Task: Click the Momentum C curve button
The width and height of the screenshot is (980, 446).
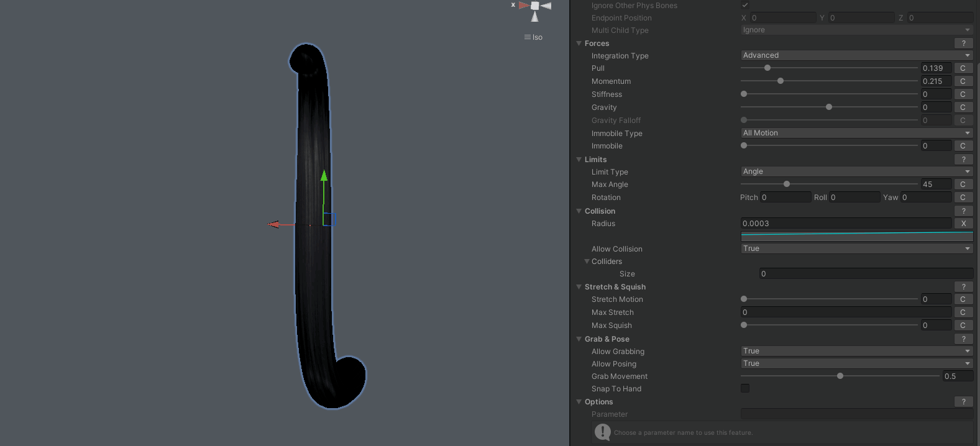Action: pyautogui.click(x=963, y=81)
